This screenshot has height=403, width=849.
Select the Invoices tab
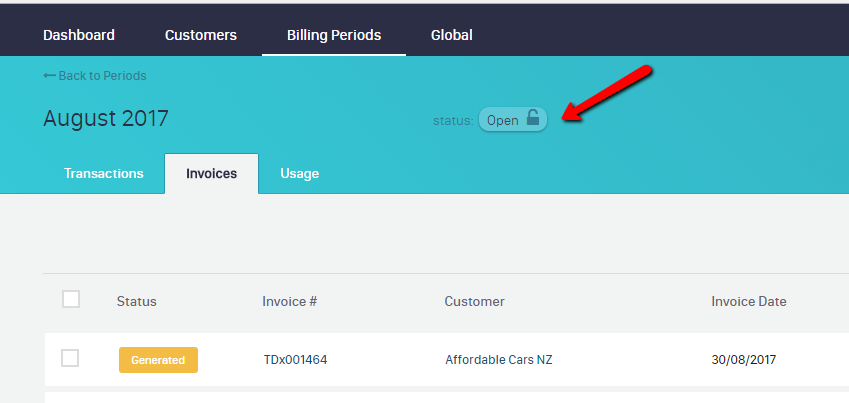[x=212, y=173]
